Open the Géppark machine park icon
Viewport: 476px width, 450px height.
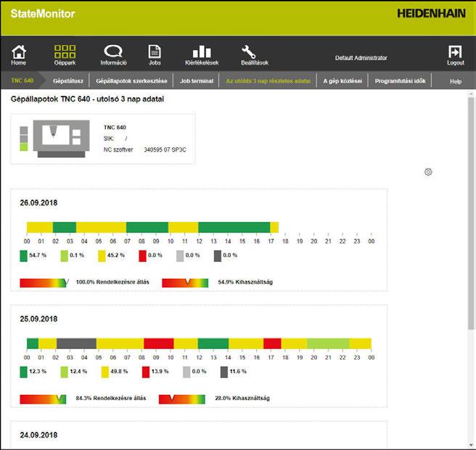pos(65,52)
